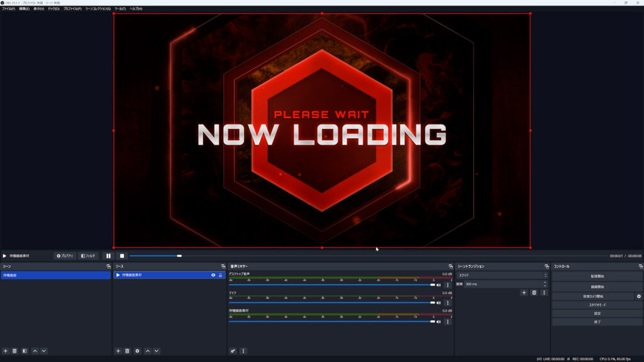Screen dimensions: 644x362
Task: Stop the media source playback
Action: coord(122,256)
